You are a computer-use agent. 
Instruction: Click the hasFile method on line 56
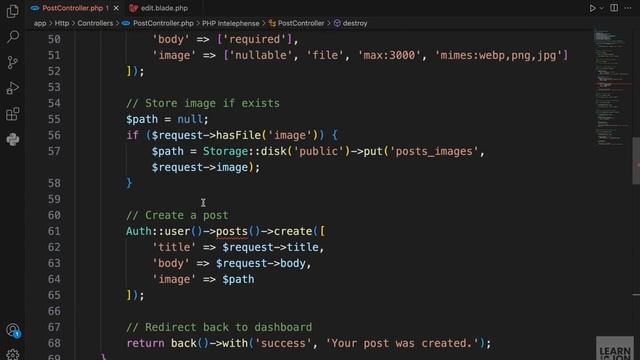(x=238, y=135)
